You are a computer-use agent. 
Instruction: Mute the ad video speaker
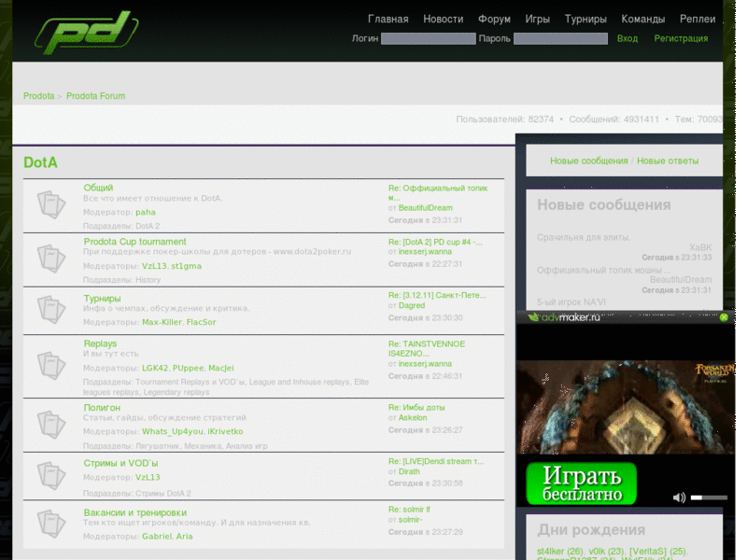click(x=679, y=497)
